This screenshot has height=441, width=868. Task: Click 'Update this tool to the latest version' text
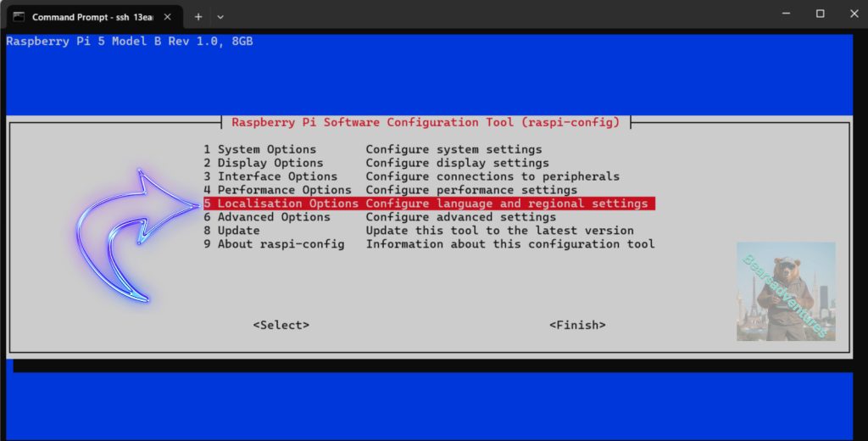[500, 231]
